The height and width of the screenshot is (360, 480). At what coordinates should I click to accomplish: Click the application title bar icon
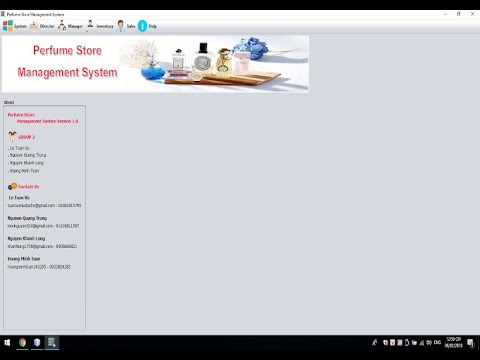click(3, 14)
